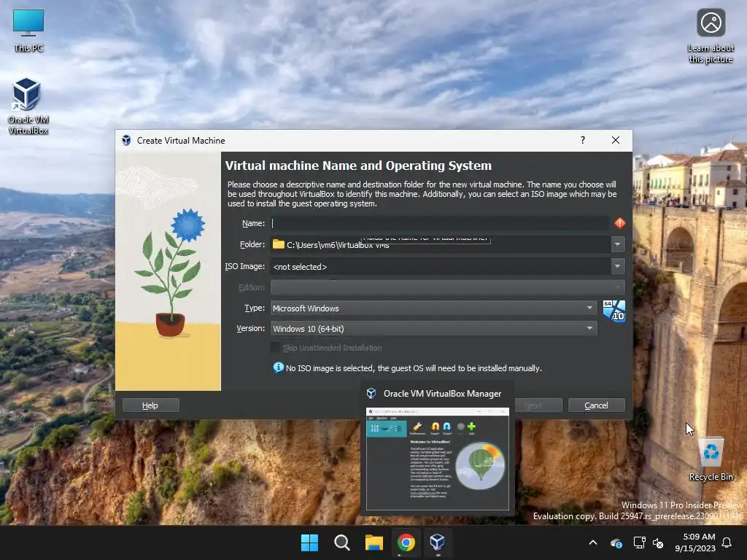Click the disabled Edition dropdown field
This screenshot has height=560, width=747.
pos(448,287)
